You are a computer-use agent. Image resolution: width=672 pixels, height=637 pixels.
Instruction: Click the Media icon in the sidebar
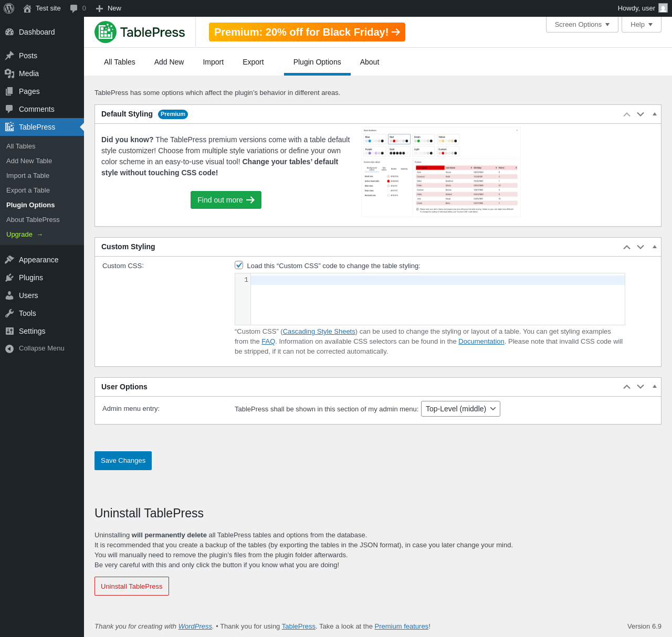9,73
